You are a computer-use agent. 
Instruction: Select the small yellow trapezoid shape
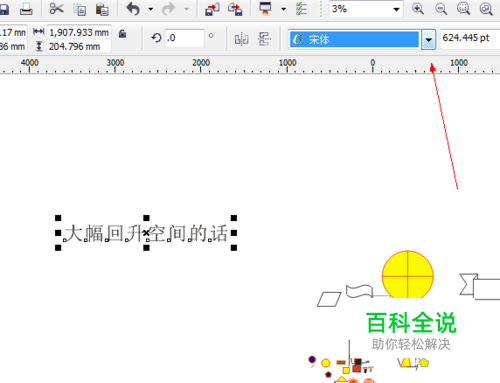coord(405,362)
